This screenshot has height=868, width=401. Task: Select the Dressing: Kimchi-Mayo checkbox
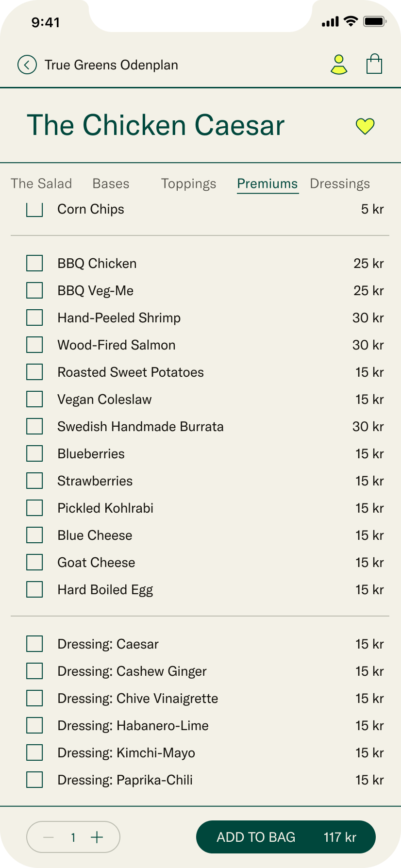[x=34, y=752]
